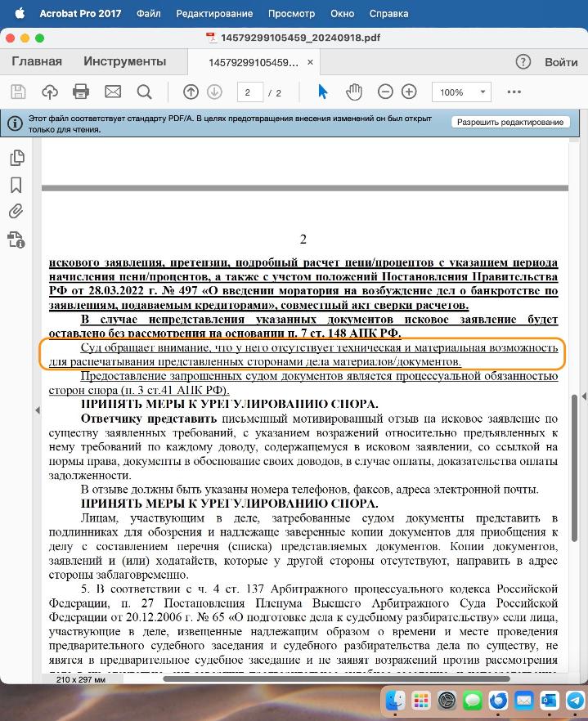Viewport: 588px width, 721px height.
Task: Close the 14579299105459 document tab
Action: point(311,62)
